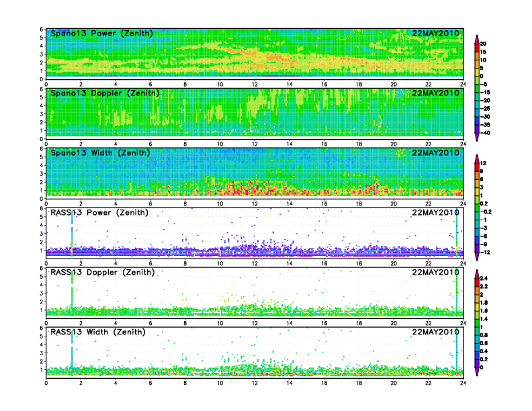
Task: Select the bottom color bar scale
Action: coord(477,323)
